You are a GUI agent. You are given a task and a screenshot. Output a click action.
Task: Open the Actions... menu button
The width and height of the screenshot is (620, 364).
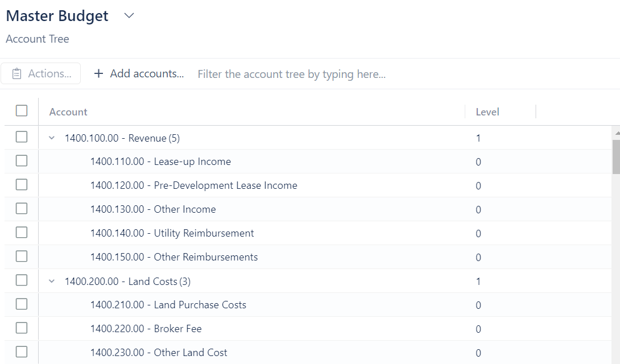pos(41,74)
